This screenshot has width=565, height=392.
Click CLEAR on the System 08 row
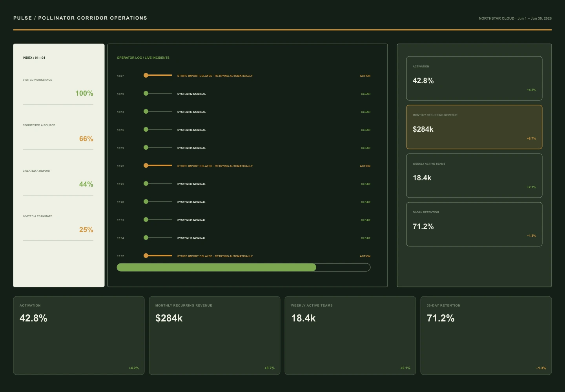coord(366,202)
